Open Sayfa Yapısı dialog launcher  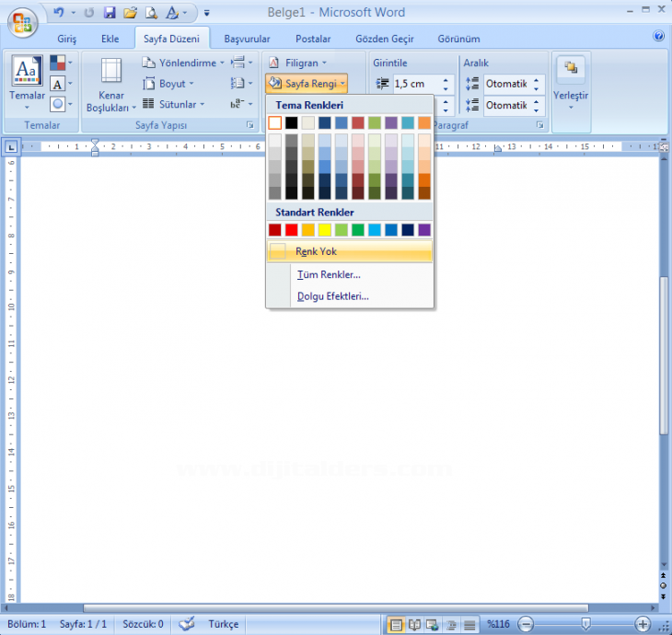(x=249, y=125)
